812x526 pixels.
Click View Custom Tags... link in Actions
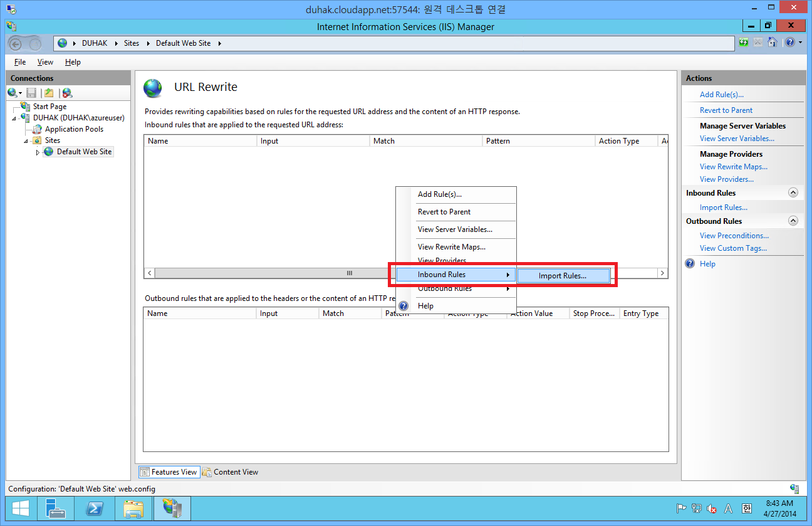[x=733, y=248]
